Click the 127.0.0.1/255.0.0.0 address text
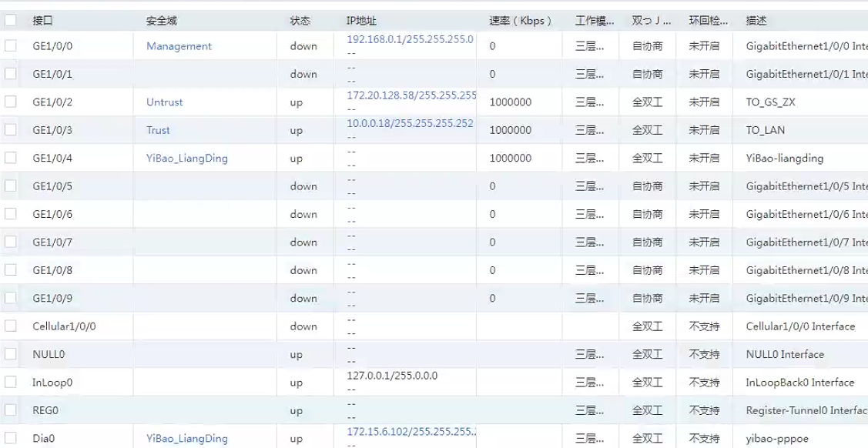The image size is (868, 448). point(392,376)
